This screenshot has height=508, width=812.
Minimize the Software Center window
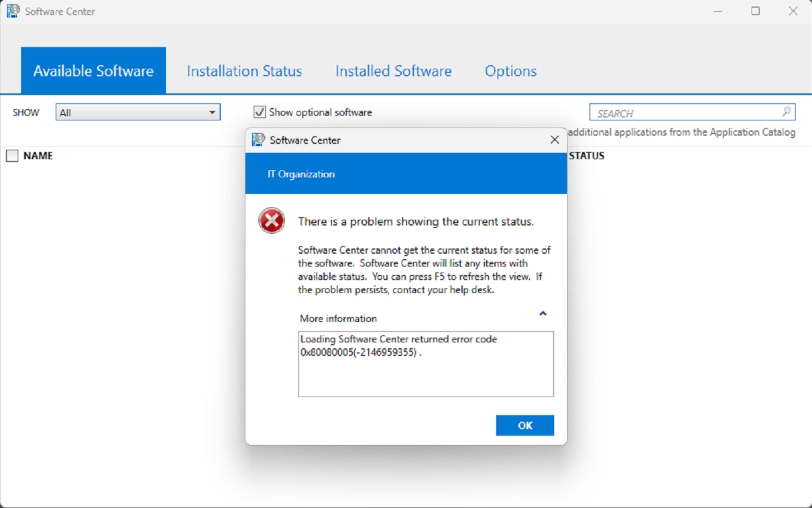click(718, 11)
